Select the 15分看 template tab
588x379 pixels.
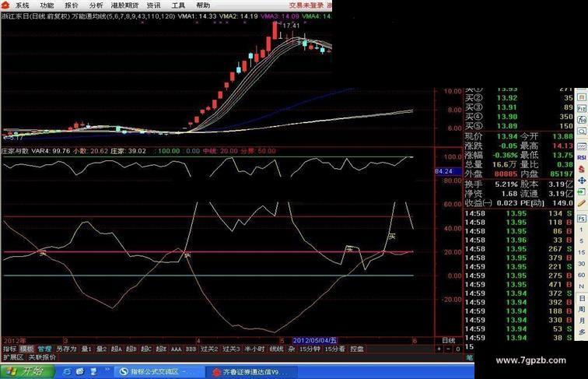(x=335, y=349)
